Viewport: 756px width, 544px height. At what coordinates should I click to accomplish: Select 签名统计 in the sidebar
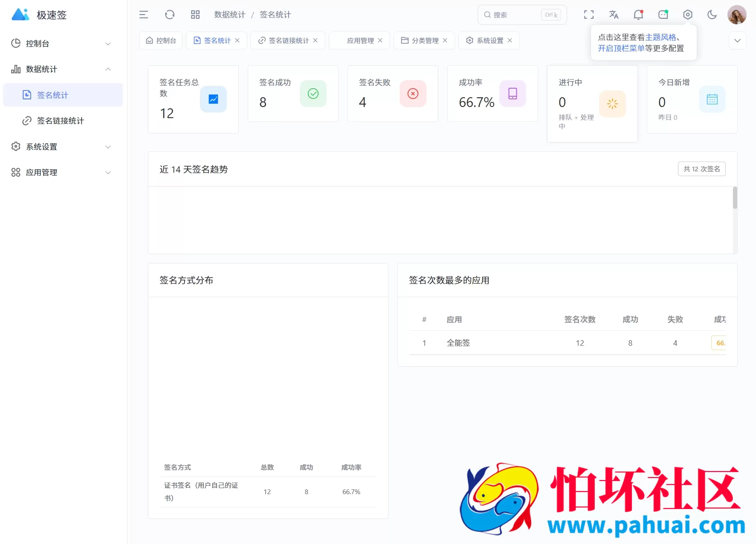coord(63,95)
